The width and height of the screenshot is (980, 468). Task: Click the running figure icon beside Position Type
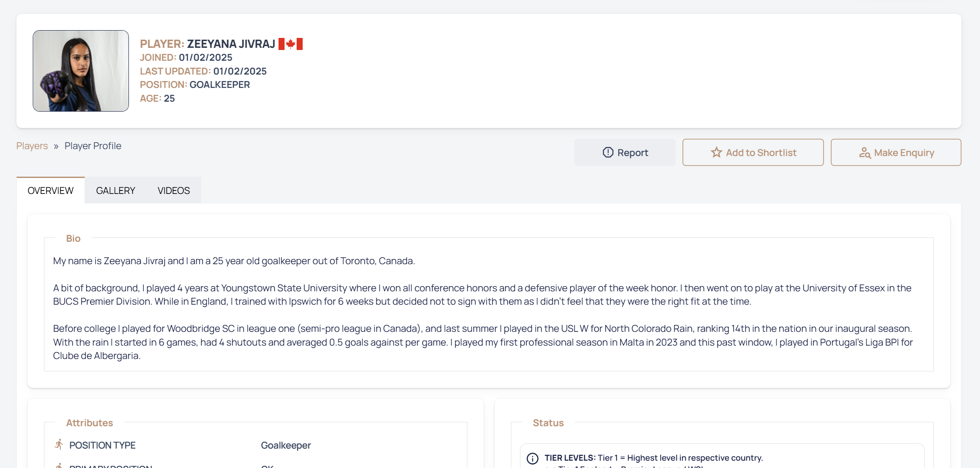pyautogui.click(x=59, y=445)
